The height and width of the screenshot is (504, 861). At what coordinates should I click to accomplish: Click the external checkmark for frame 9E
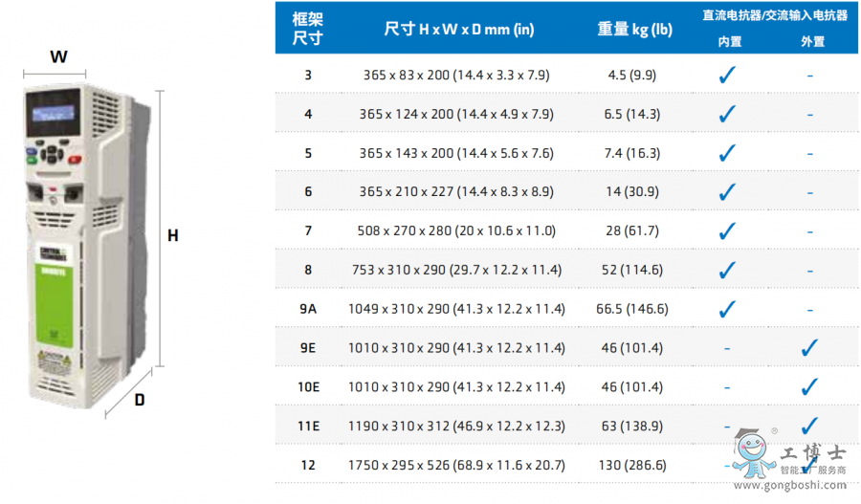[x=809, y=348]
